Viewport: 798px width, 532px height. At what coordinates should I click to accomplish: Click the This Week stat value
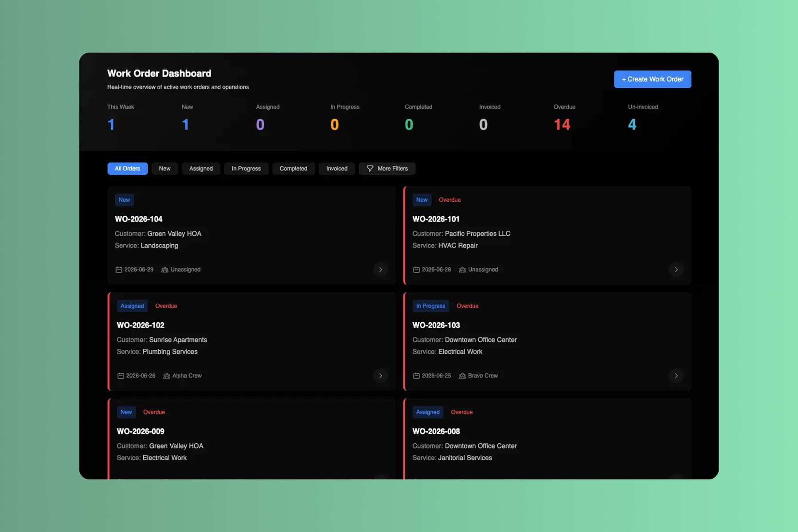(x=111, y=125)
